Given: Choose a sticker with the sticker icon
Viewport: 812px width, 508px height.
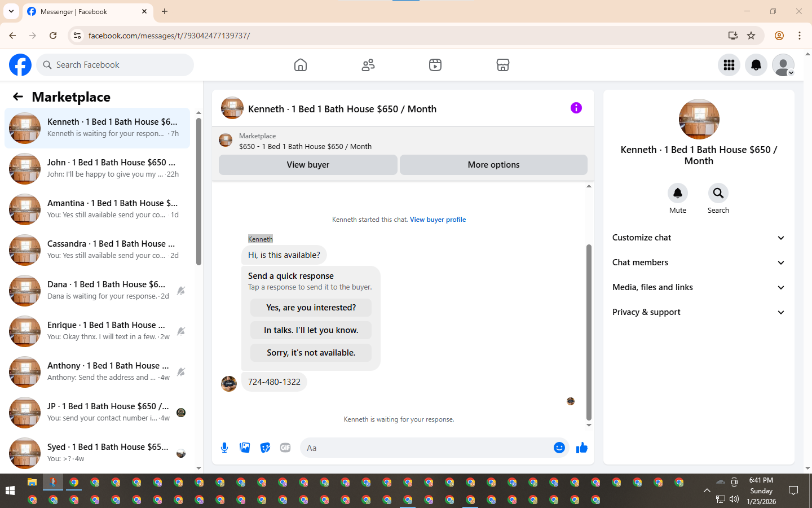Looking at the screenshot, I should point(265,448).
